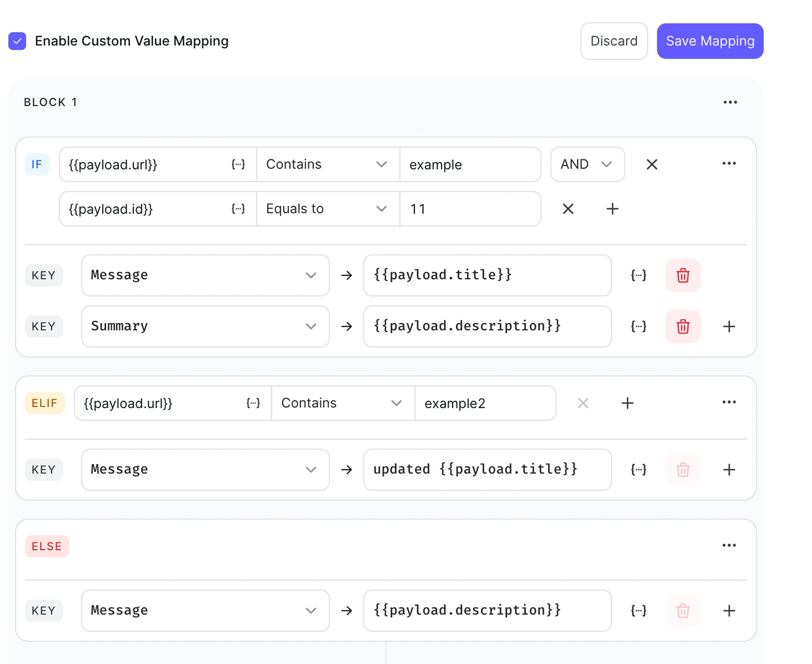
Task: Open ELSE block three-dot menu
Action: pos(729,546)
